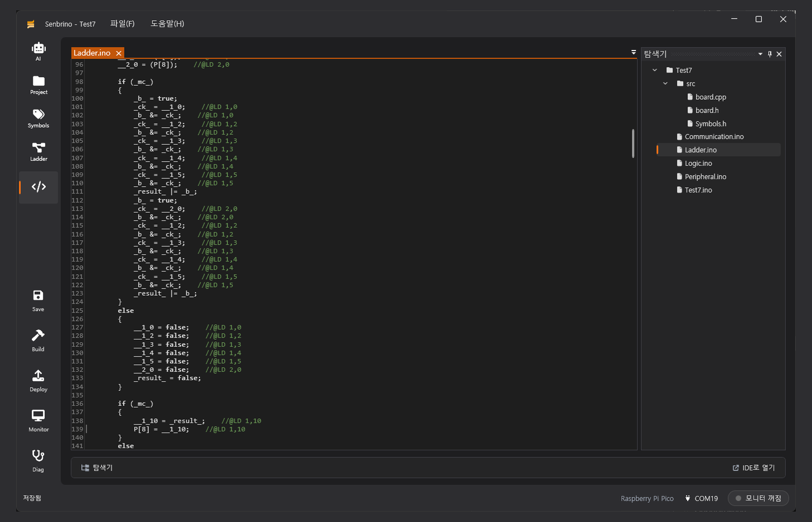This screenshot has height=522, width=812.
Task: Close the 탐색기 explorer panel
Action: click(x=779, y=54)
